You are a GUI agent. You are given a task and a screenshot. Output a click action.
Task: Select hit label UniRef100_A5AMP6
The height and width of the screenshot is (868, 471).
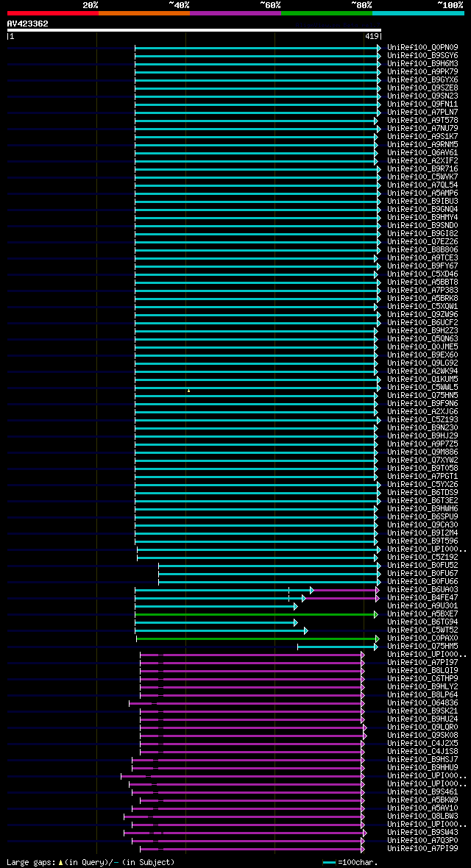(422, 193)
